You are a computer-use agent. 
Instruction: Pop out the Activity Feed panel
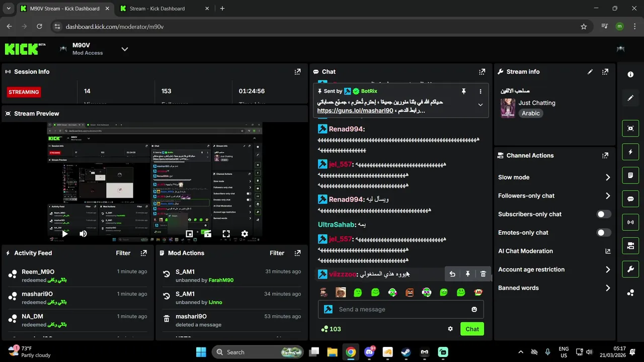[x=144, y=253]
